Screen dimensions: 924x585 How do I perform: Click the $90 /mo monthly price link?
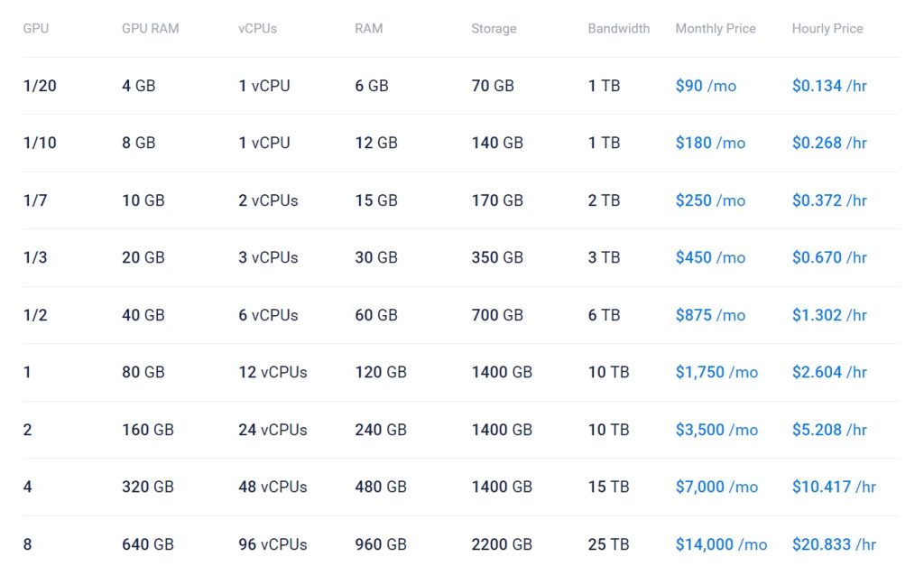[706, 86]
